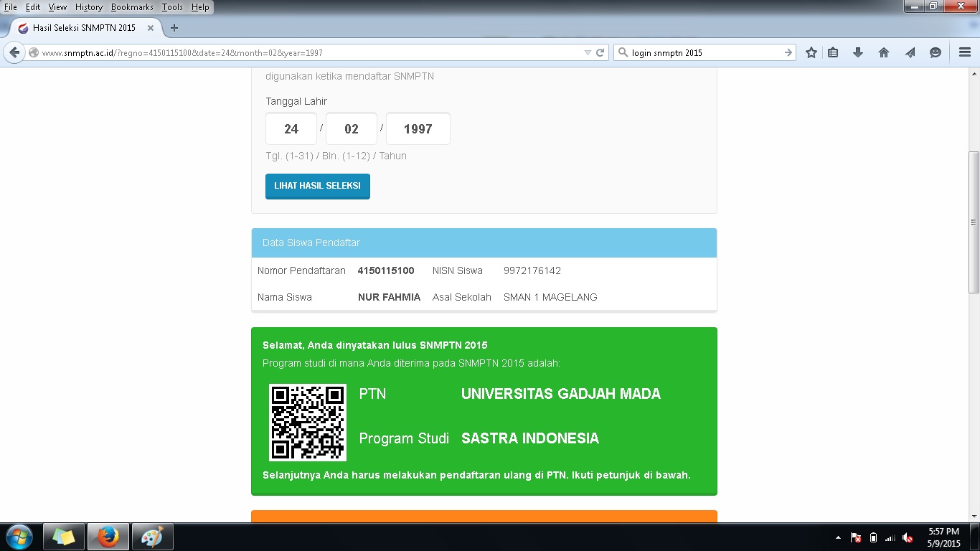
Task: Click UNIVERSITAS GADJAH MADA text
Action: pos(561,394)
